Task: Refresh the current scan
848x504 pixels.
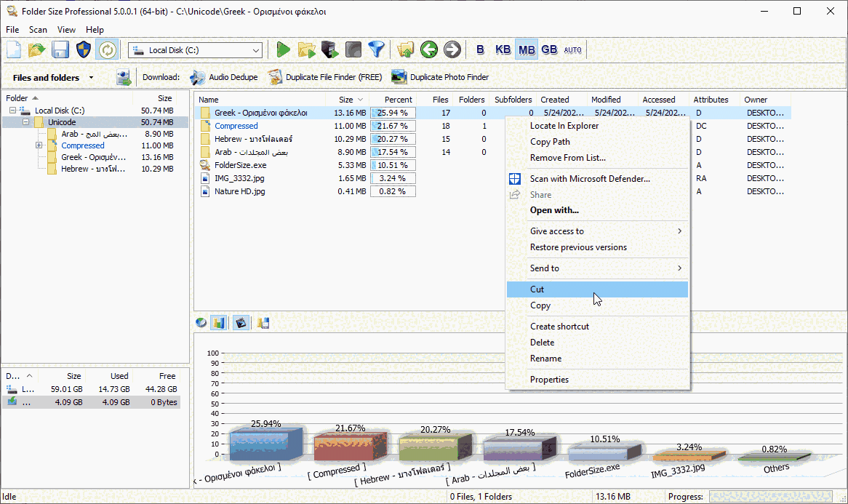Action: (108, 49)
